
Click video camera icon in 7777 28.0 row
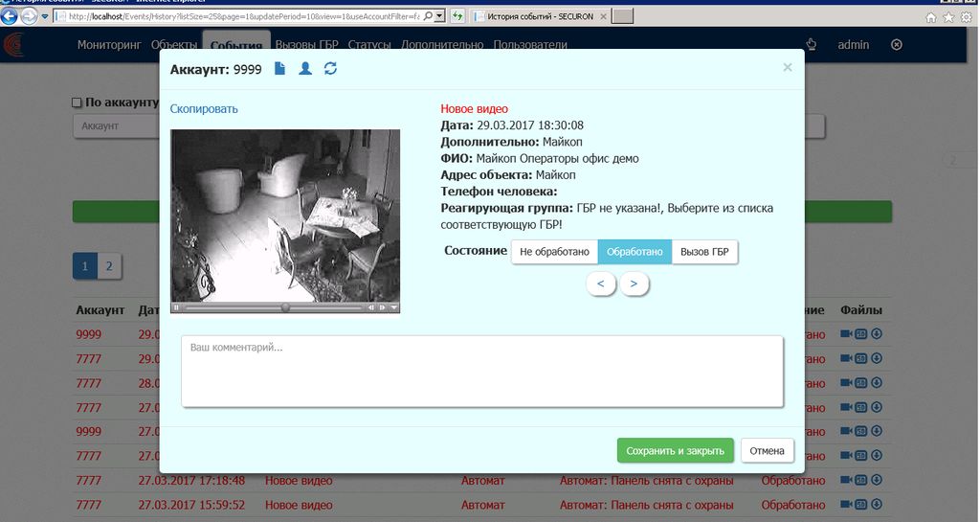846,382
